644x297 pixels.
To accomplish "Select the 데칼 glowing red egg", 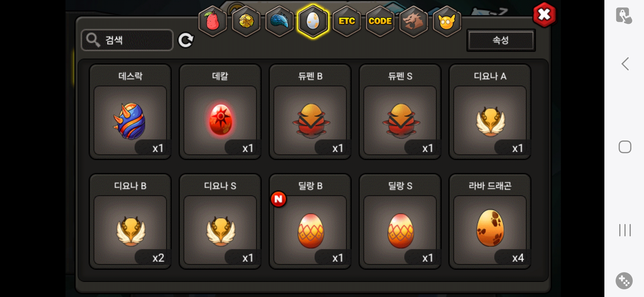I will (220, 112).
